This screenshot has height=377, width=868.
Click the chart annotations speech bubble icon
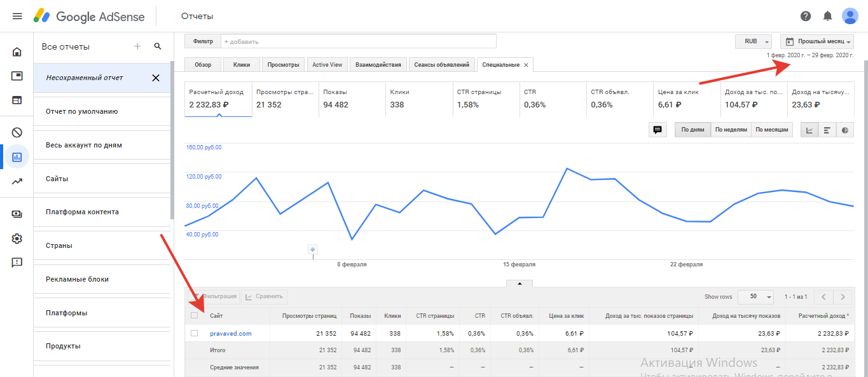(x=658, y=130)
